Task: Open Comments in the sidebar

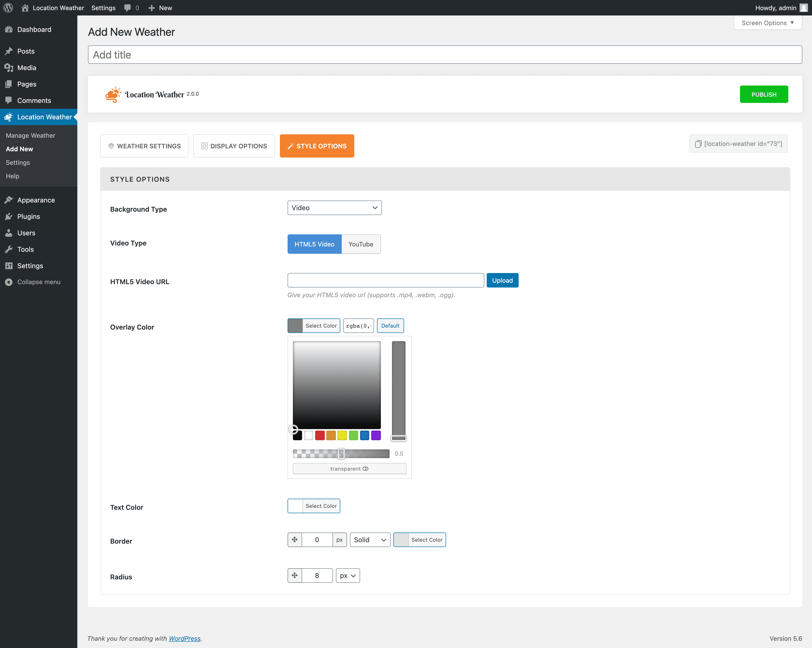Action: pyautogui.click(x=38, y=101)
